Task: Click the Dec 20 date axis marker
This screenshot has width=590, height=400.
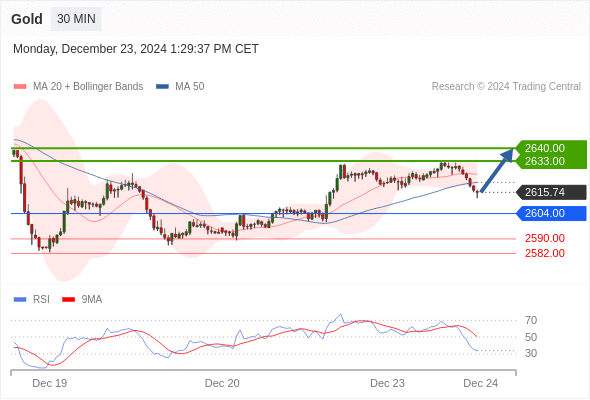Action: (222, 383)
